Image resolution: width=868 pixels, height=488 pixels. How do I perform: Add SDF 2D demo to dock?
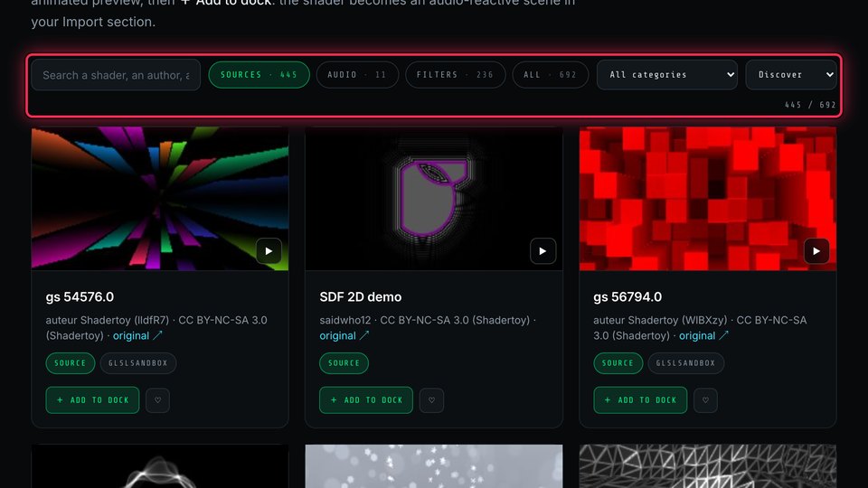(x=366, y=400)
